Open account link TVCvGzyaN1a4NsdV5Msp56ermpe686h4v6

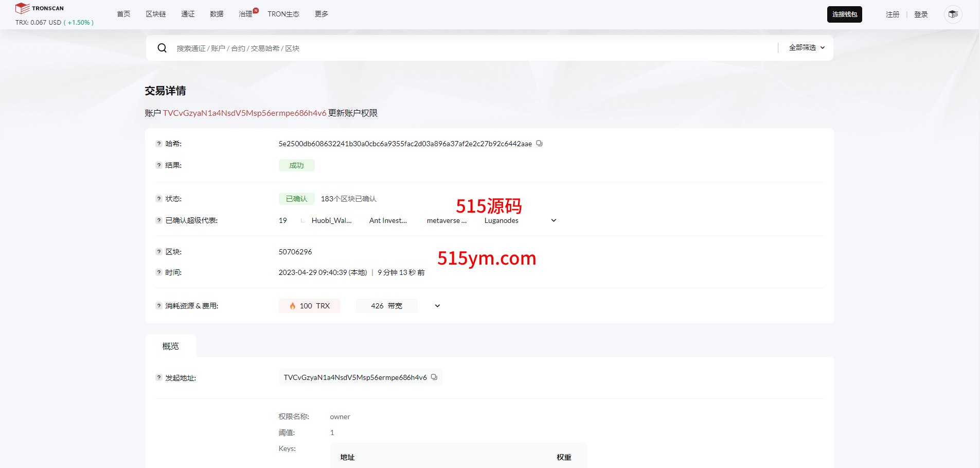pos(244,113)
